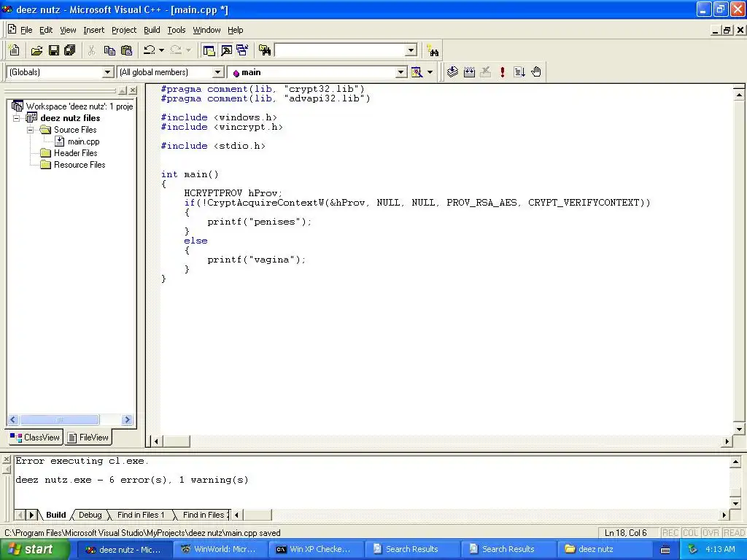Cut selection with the scissors icon

tap(91, 50)
